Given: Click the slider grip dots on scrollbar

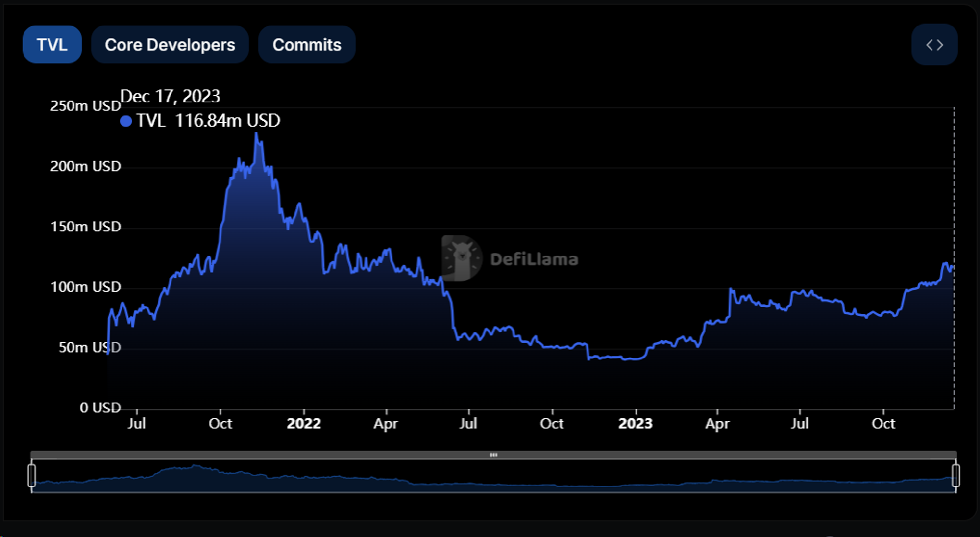Looking at the screenshot, I should [x=494, y=455].
